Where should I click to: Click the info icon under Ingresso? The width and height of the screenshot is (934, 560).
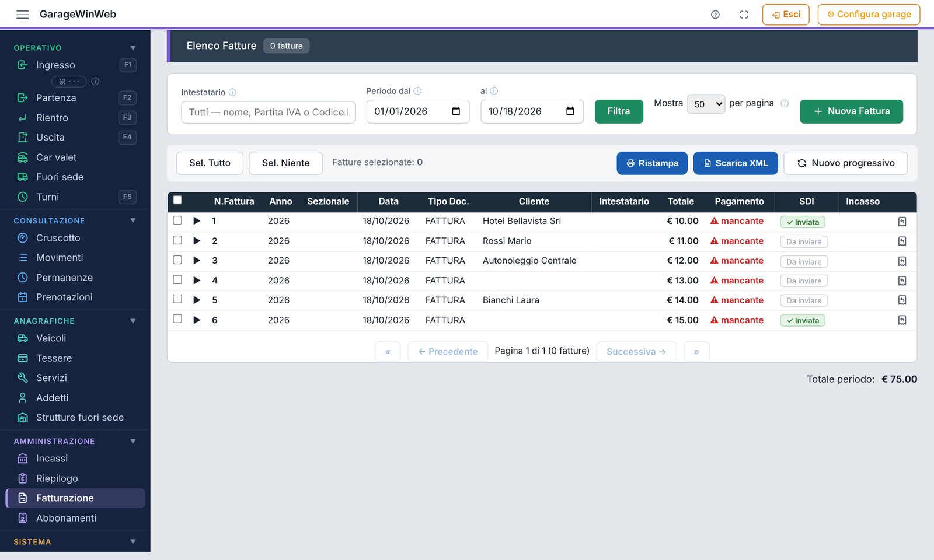point(95,82)
